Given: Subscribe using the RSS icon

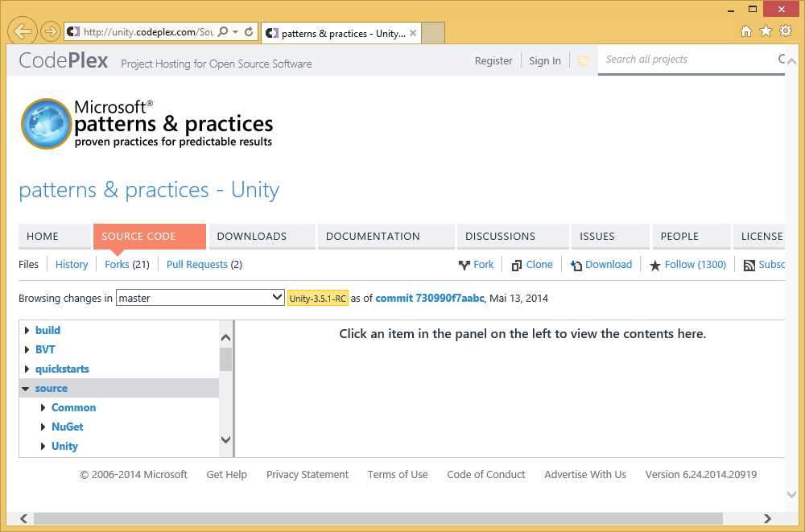Looking at the screenshot, I should click(749, 264).
